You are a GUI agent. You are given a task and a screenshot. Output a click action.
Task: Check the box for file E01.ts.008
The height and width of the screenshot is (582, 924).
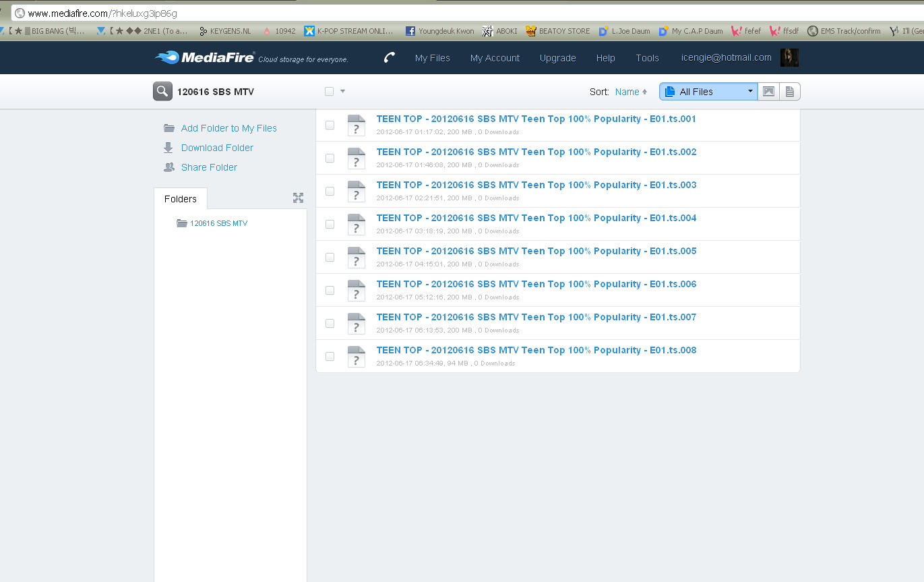330,356
